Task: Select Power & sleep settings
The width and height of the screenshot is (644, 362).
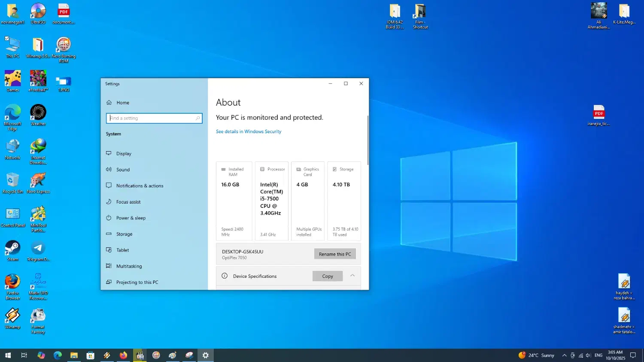Action: pos(131,218)
